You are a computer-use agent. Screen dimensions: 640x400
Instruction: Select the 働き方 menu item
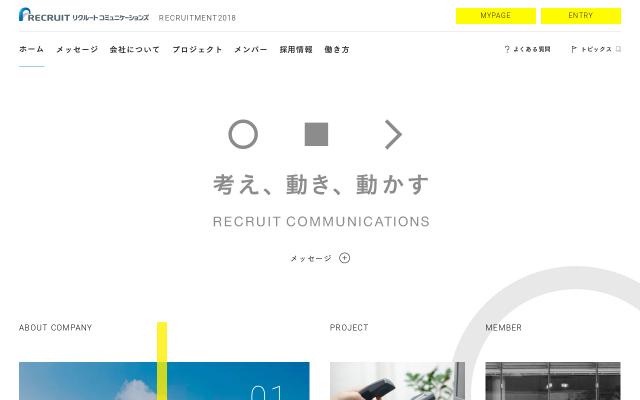(337, 49)
